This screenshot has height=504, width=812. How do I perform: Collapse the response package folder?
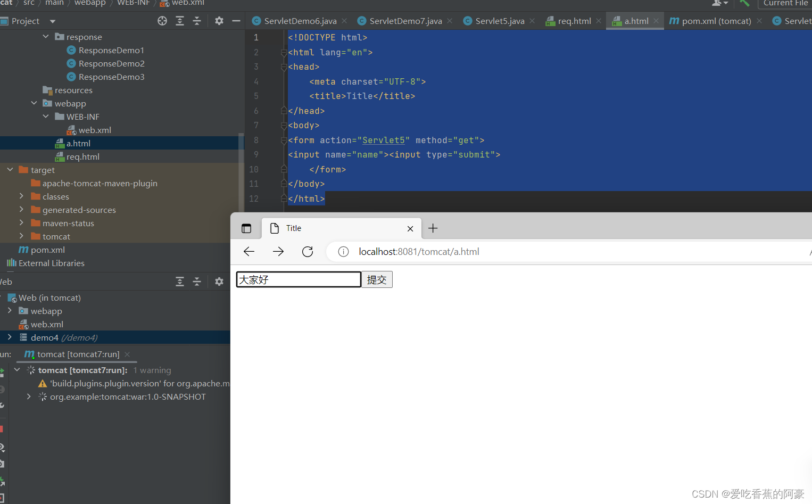pyautogui.click(x=46, y=37)
